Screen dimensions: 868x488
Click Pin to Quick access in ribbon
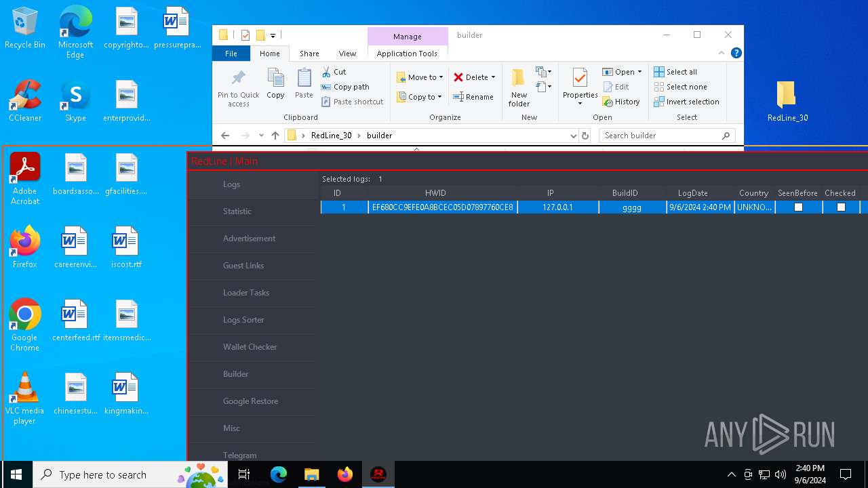(239, 87)
